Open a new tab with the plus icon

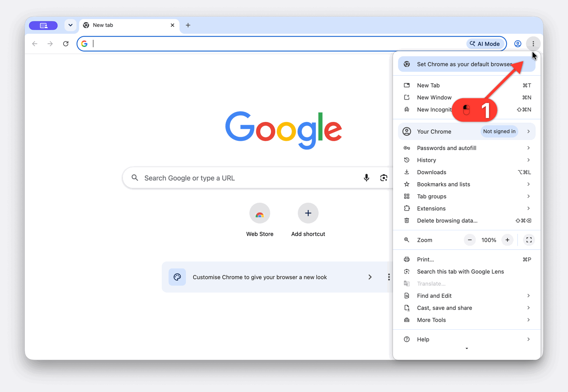point(188,25)
